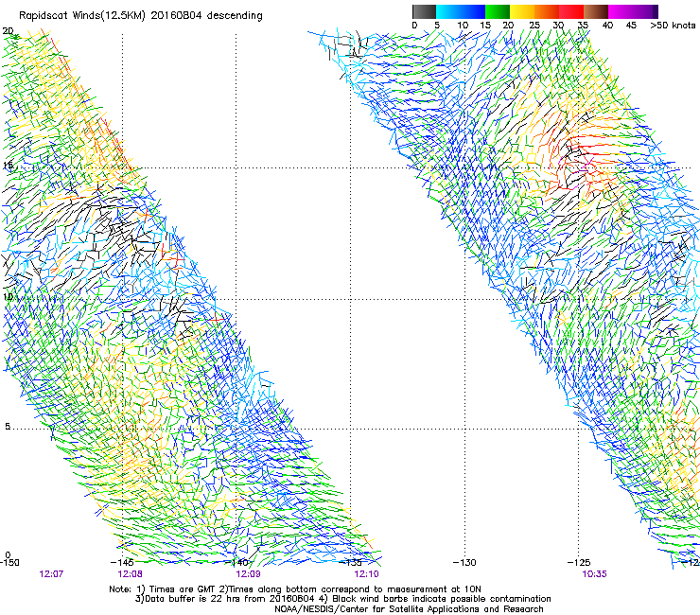700x615 pixels.
Task: Click the longitude '-130' axis label
Action: pos(464,562)
